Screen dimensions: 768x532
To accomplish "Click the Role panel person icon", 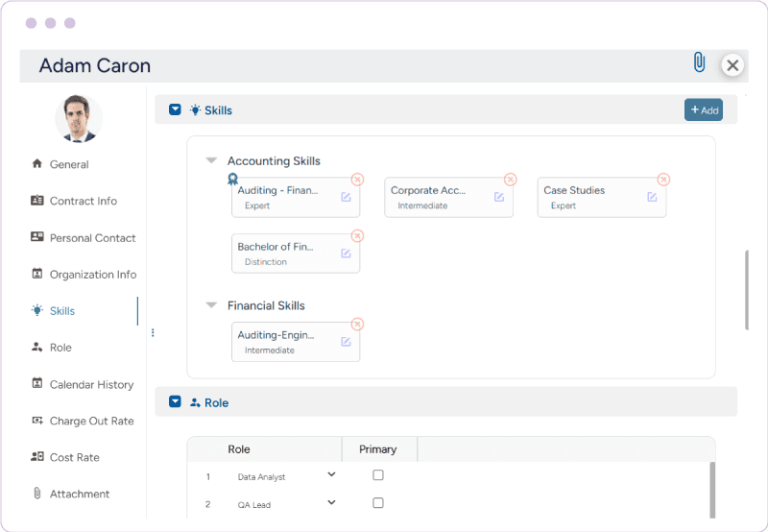I will (195, 402).
